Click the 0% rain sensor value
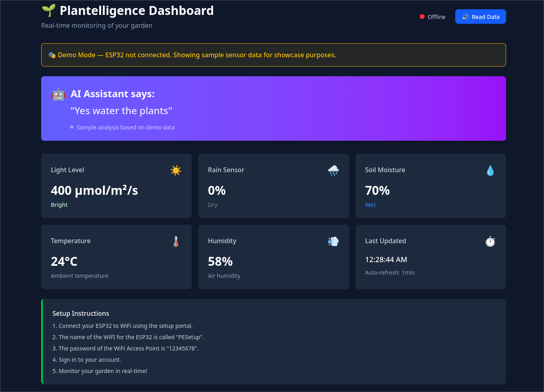 [217, 190]
